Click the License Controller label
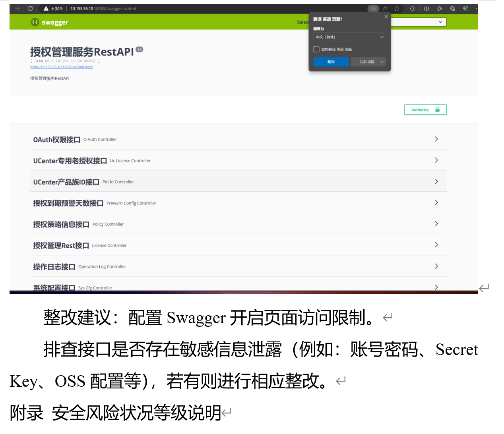 coord(109,245)
